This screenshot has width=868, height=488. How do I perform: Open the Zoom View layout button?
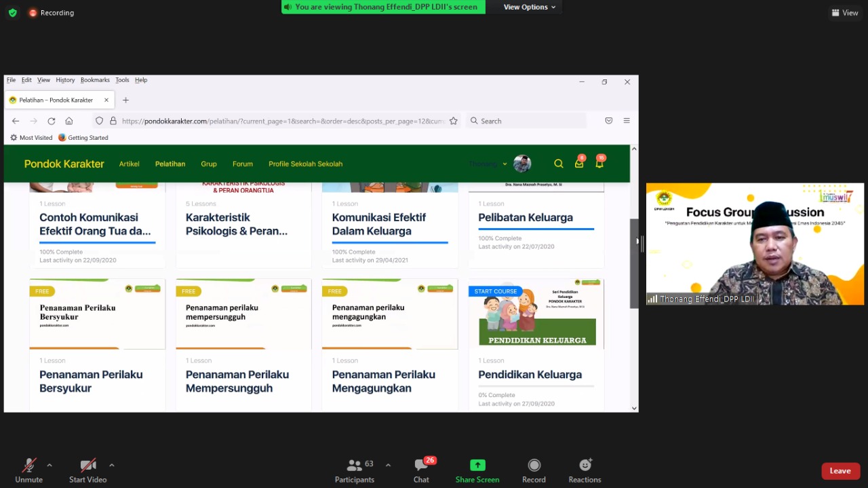(x=845, y=13)
